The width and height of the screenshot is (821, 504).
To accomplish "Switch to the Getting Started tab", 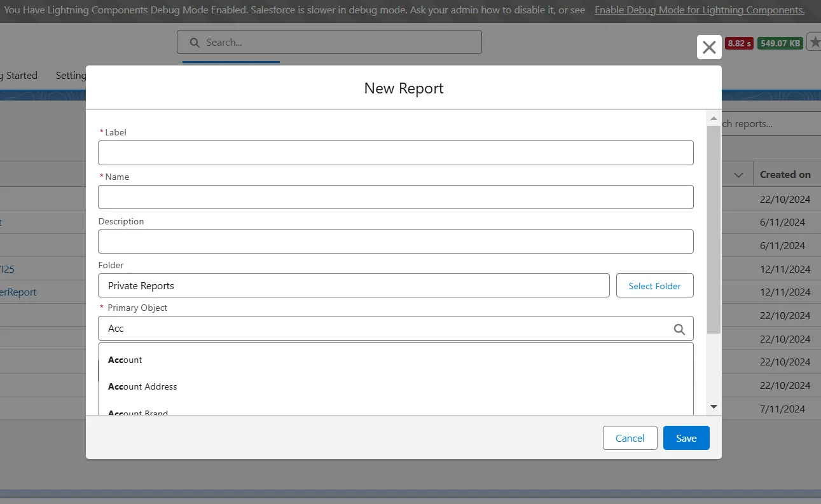I will (x=19, y=76).
